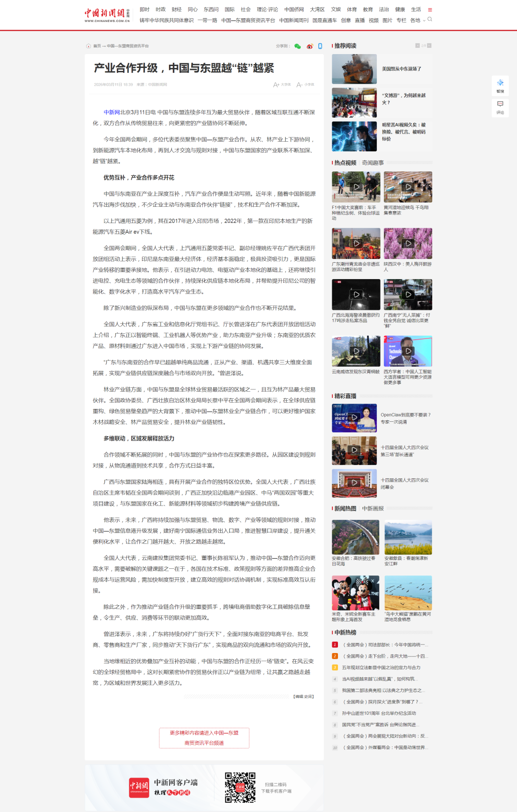Image resolution: width=517 pixels, height=812 pixels.
Task: Open the search magnifier icon in header
Action: (x=430, y=20)
